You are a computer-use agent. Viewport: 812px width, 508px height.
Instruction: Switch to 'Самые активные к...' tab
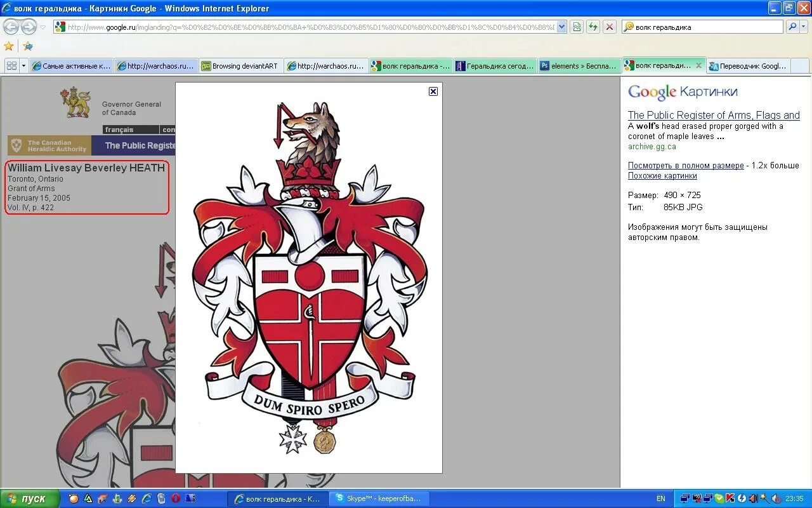tap(71, 66)
